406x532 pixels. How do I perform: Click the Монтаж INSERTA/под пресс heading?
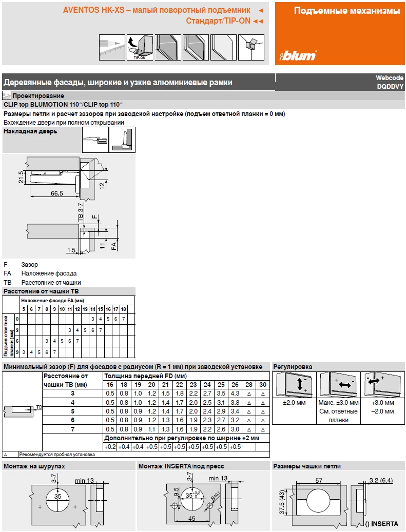tap(181, 466)
